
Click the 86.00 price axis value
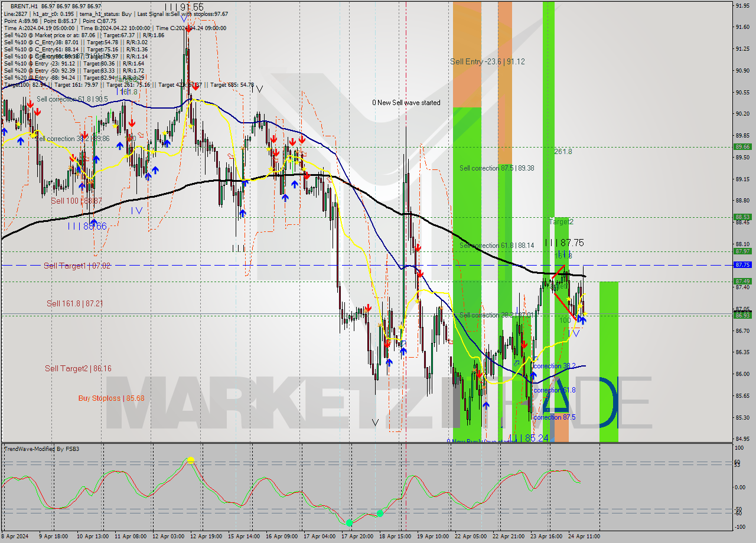click(742, 374)
